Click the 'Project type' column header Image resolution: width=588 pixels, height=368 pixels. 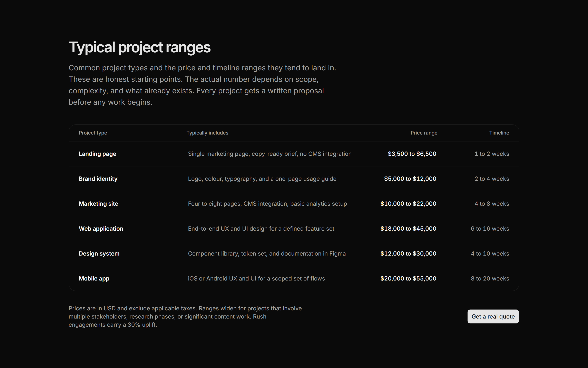coord(93,133)
